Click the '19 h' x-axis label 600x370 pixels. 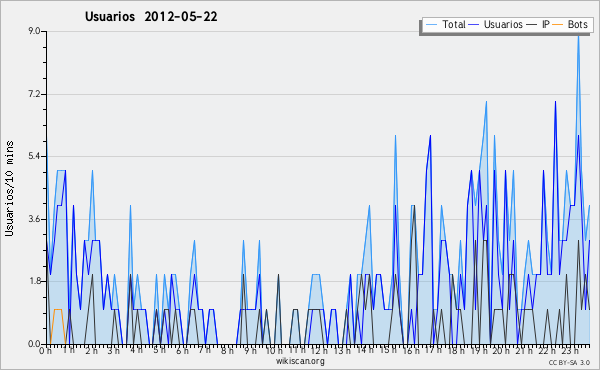[479, 351]
